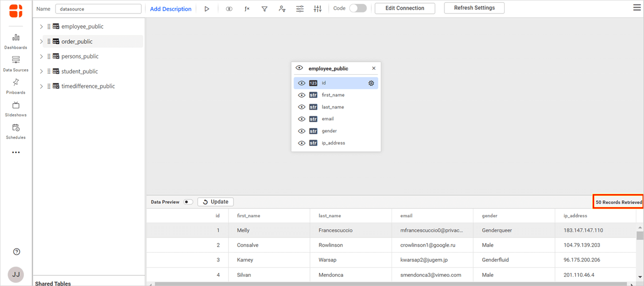The width and height of the screenshot is (644, 286).
Task: Toggle the Data Preview switch
Action: [x=188, y=201]
